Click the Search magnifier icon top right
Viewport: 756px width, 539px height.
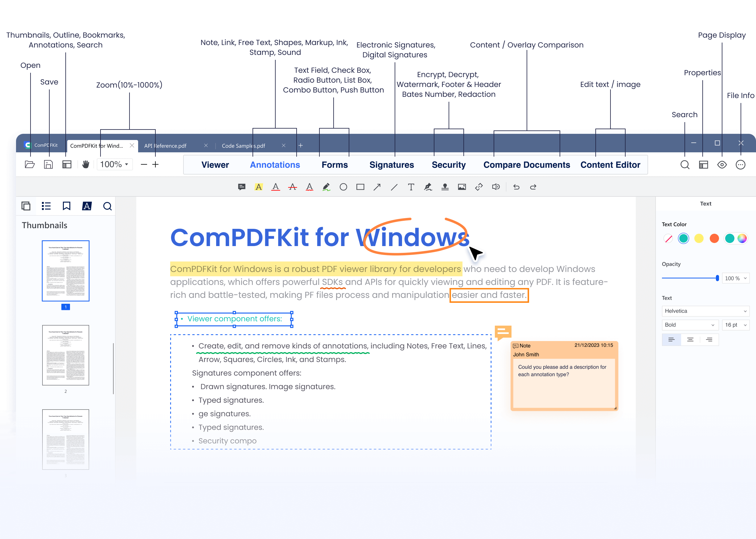pyautogui.click(x=685, y=165)
